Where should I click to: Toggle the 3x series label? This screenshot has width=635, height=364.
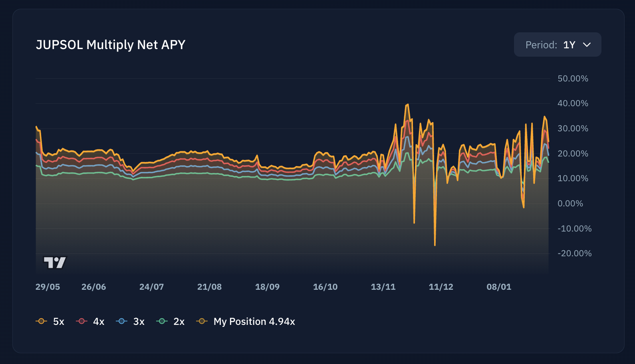pos(139,322)
